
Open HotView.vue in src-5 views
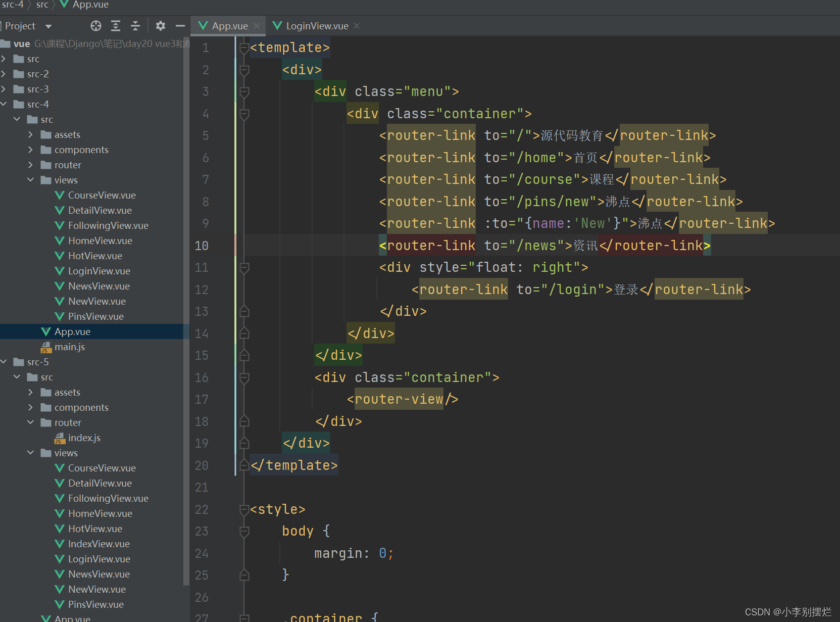95,529
